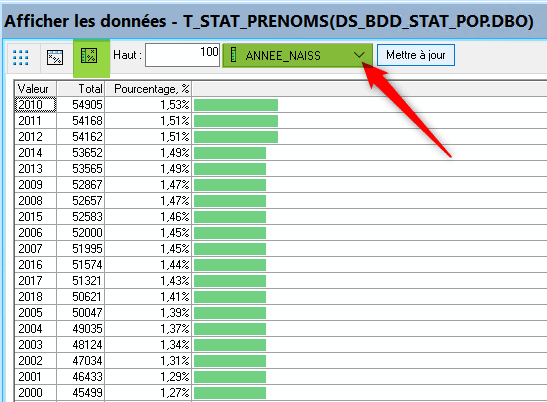The height and width of the screenshot is (402, 547).
Task: Click the Total cell showing 52000
Action: [81, 233]
